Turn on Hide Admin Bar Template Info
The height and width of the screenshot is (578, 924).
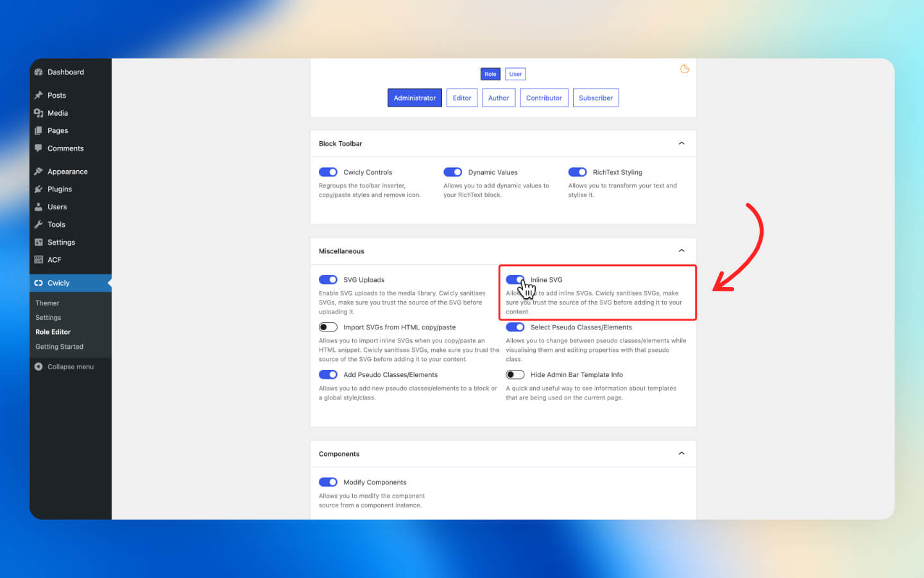point(515,374)
